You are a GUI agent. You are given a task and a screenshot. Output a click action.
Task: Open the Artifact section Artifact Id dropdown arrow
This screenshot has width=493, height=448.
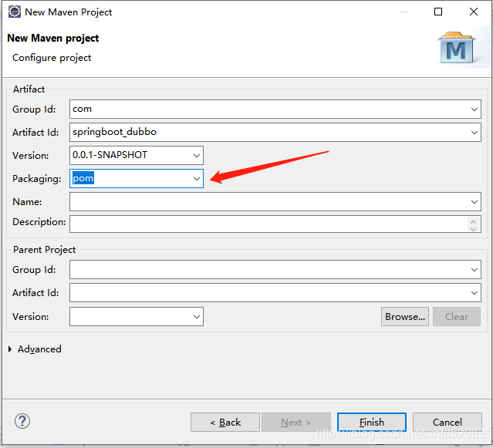(x=474, y=133)
